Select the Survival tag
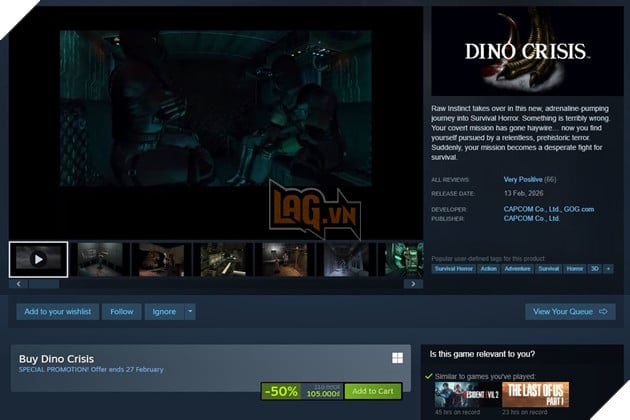Screen dimensions: 630x420 pyautogui.click(x=548, y=268)
